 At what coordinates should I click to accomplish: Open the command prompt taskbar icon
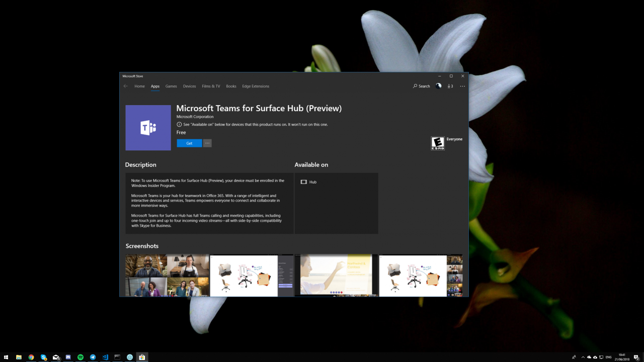click(x=117, y=357)
